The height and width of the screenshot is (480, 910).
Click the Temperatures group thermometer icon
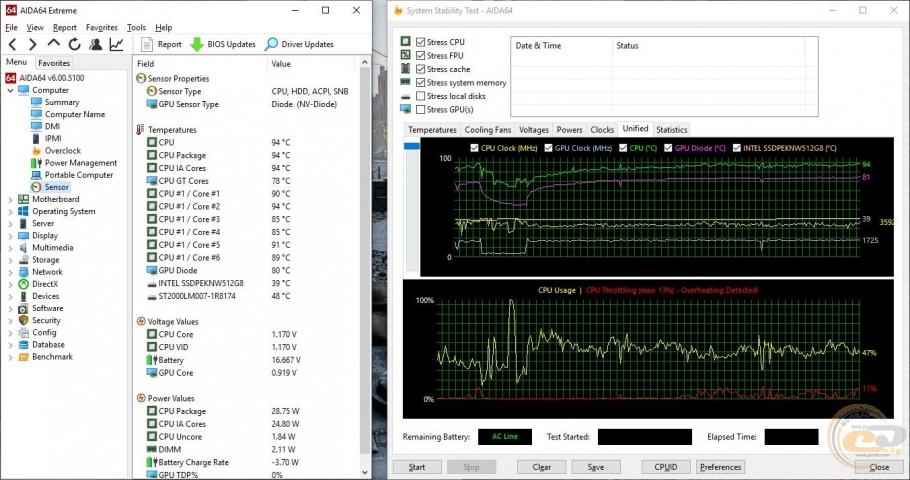[140, 129]
